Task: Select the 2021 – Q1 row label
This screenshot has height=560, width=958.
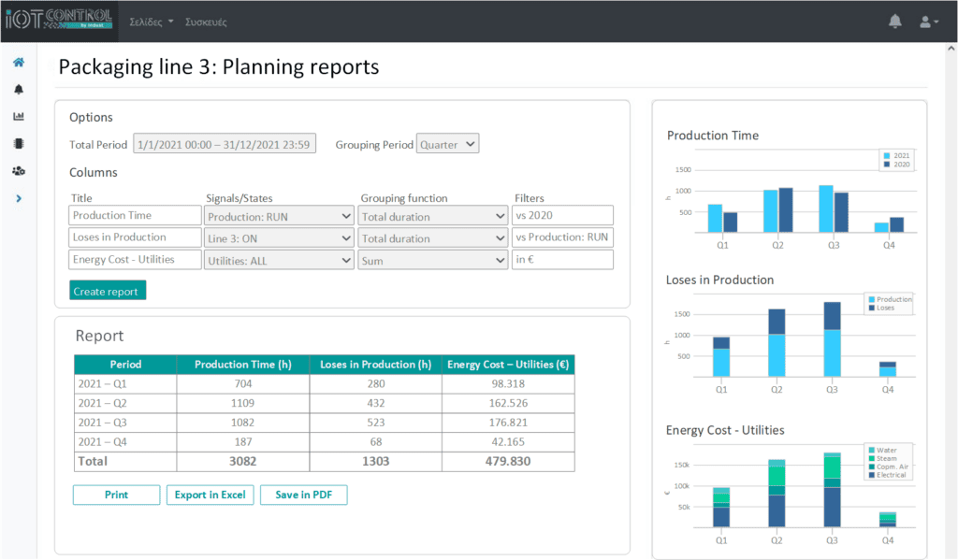Action: coord(103,383)
